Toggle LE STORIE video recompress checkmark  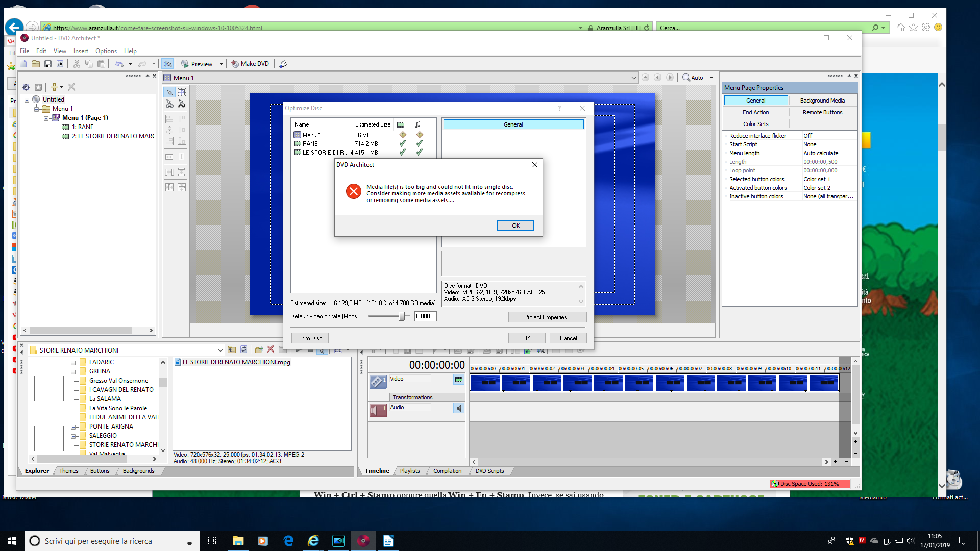tap(403, 153)
